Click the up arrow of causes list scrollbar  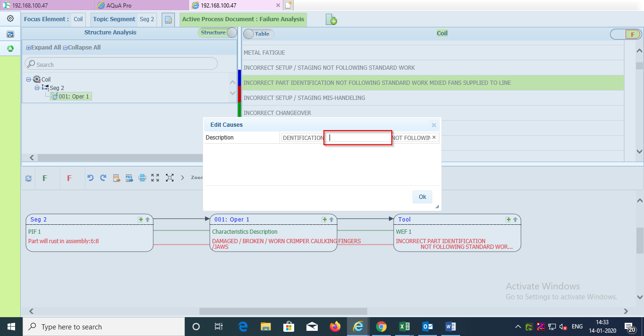(639, 51)
